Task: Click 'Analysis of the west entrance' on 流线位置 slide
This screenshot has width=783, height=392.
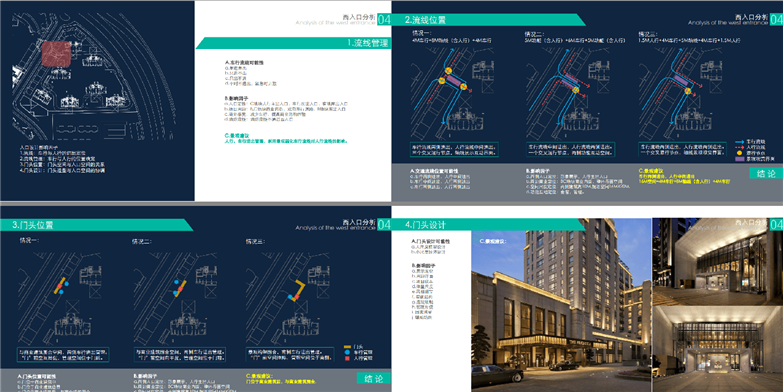Action: [728, 23]
